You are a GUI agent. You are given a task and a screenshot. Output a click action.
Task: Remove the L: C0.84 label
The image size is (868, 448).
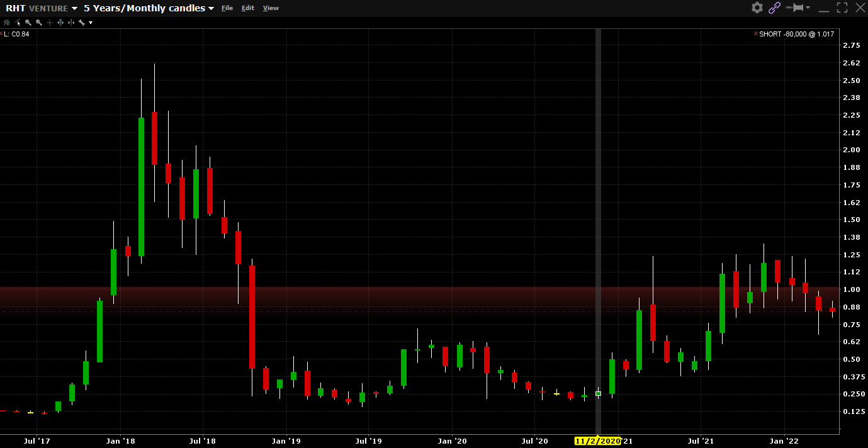2,34
